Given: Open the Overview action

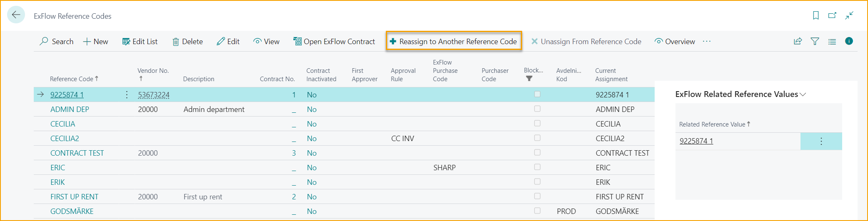Looking at the screenshot, I should (675, 41).
